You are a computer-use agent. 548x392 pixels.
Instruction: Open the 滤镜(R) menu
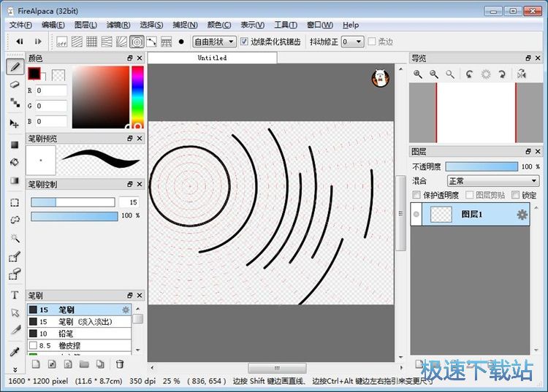coord(118,25)
